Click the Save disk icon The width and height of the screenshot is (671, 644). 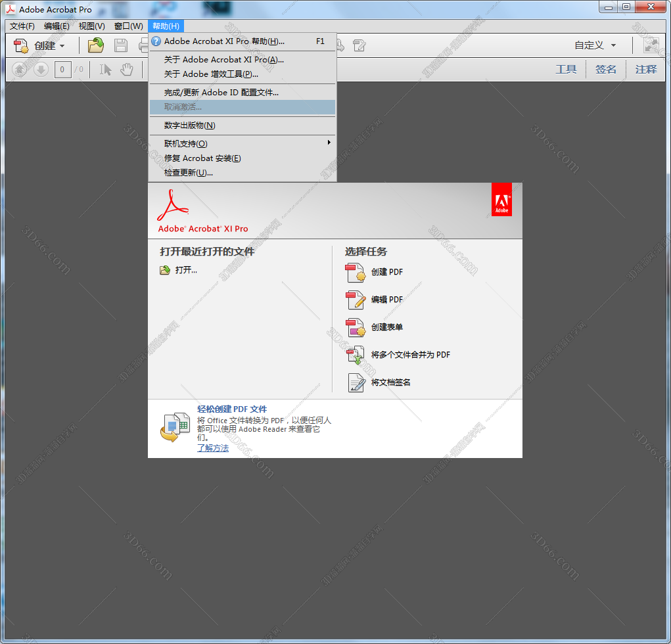pyautogui.click(x=121, y=45)
